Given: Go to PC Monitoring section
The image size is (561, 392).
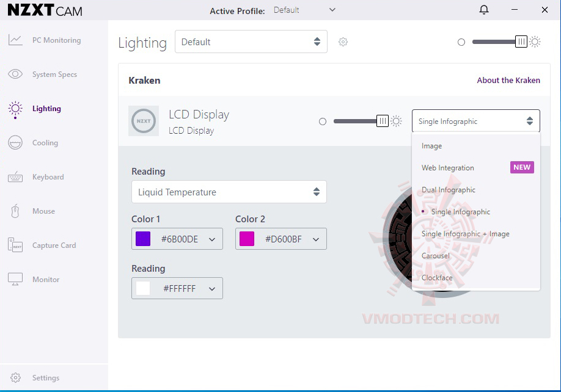Looking at the screenshot, I should 57,40.
